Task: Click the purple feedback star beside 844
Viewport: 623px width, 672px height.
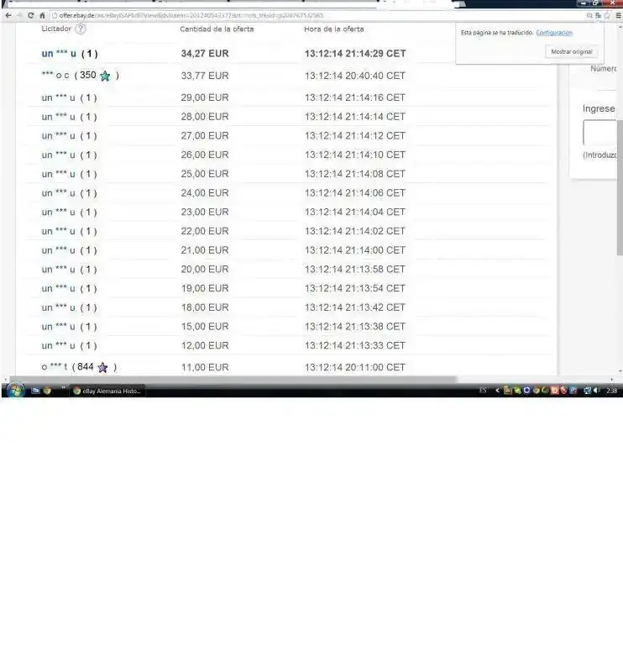Action: 102,367
